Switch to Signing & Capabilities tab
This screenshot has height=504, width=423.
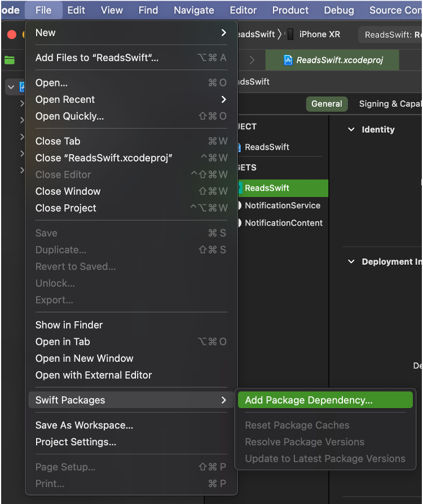coord(390,104)
